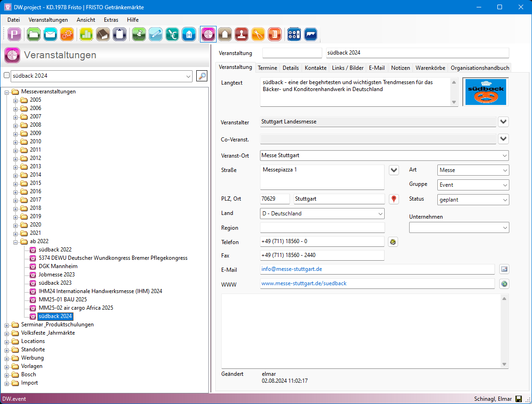Screen dimensions: 532x404
Task: Select Jobmesse 2023 in the tree
Action: tap(57, 275)
